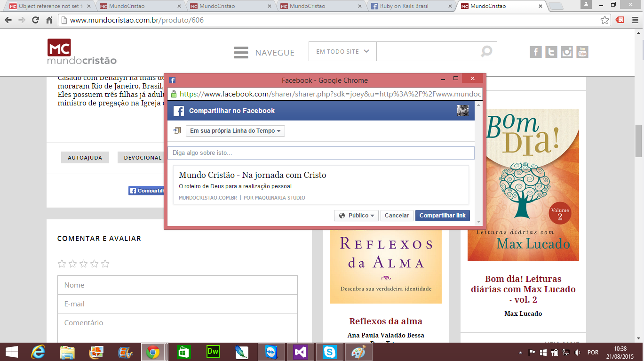Click Cancelar in the Facebook share dialog
Screen dimensions: 644x361
397,215
